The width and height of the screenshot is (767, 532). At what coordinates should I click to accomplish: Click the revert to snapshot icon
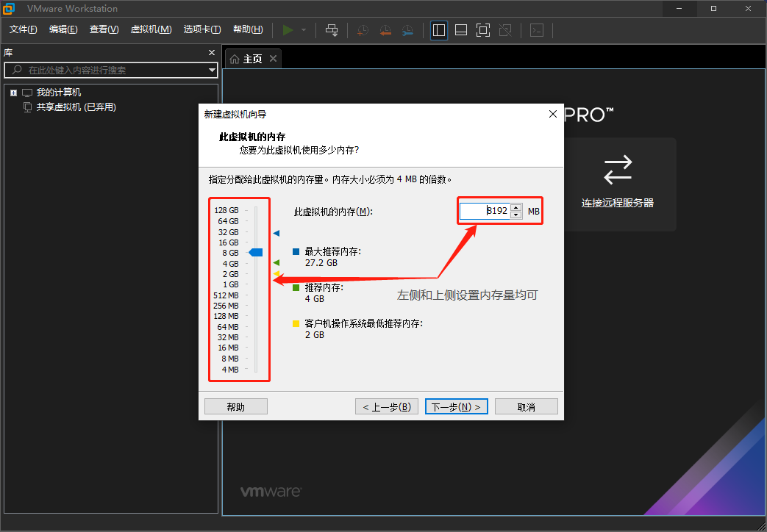[385, 30]
